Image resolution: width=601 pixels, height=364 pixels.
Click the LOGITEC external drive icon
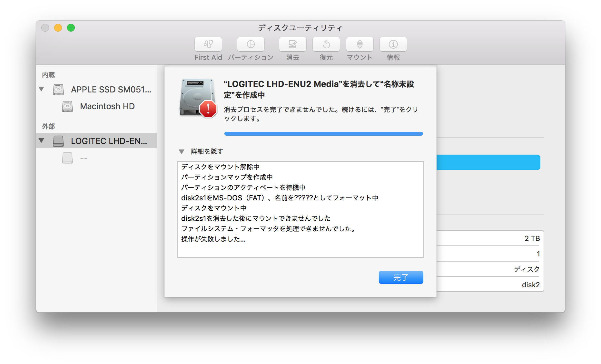point(58,141)
